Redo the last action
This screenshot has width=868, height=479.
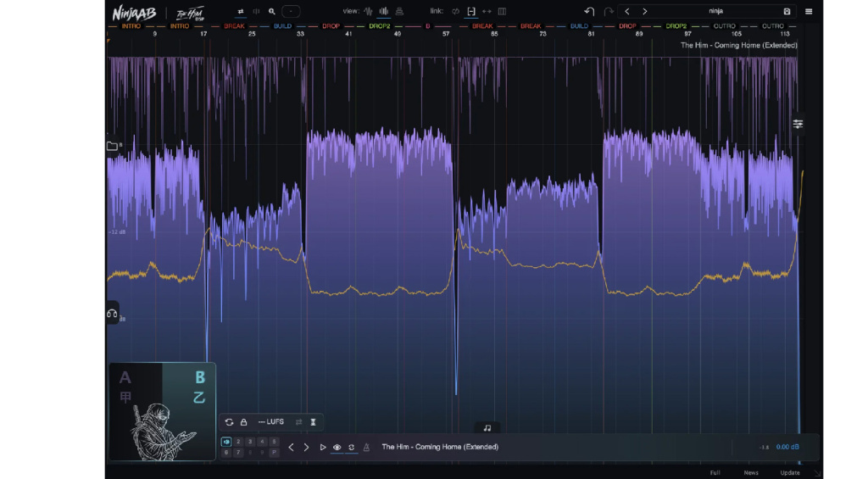pos(609,11)
